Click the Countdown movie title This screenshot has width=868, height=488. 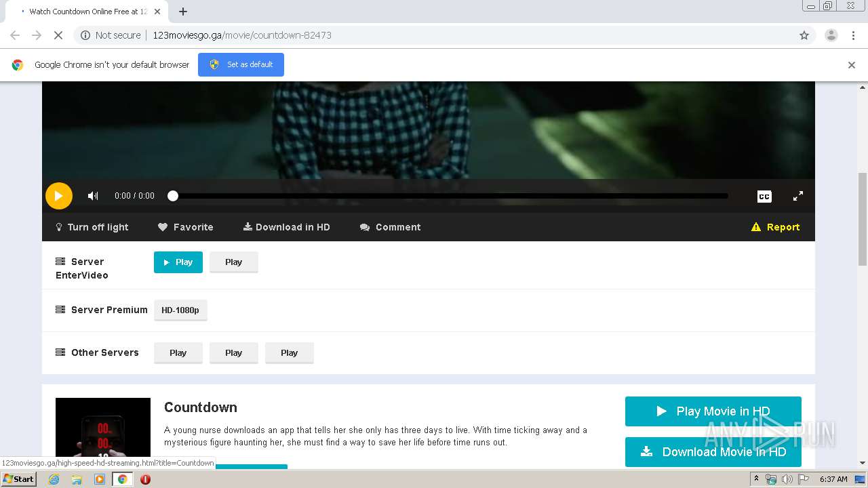[x=201, y=407]
